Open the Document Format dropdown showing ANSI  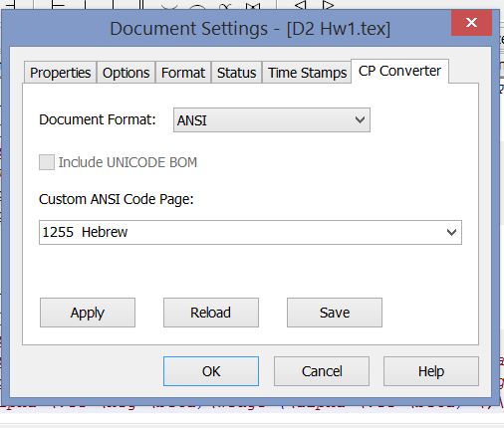coord(272,119)
